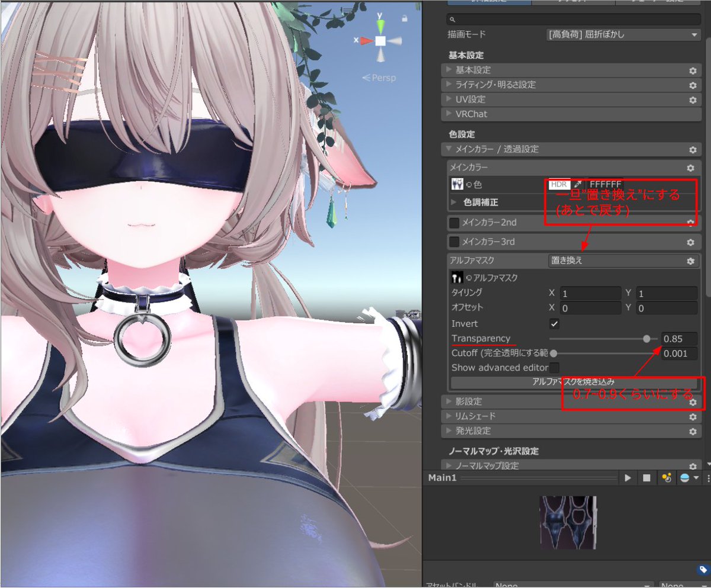Screen dimensions: 711x588
Task: Click the Transparency value field 0.85
Action: click(679, 339)
